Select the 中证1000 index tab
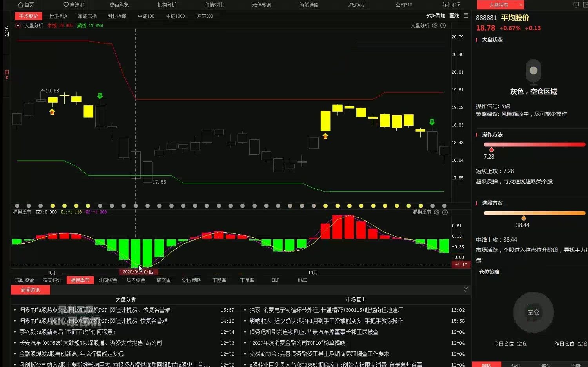 tap(175, 16)
